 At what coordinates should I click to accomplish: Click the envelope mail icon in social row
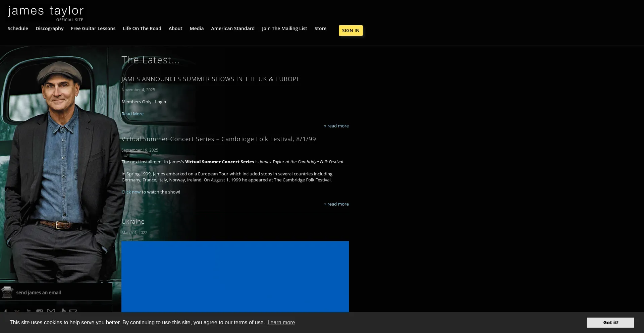(73, 311)
